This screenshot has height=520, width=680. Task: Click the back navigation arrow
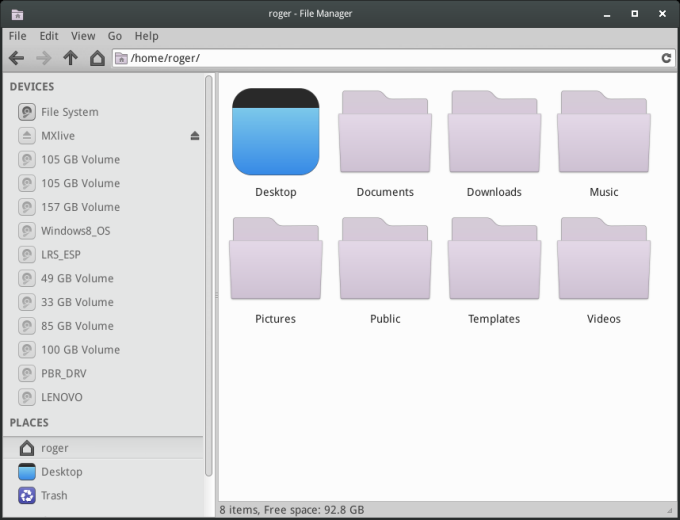click(x=16, y=58)
